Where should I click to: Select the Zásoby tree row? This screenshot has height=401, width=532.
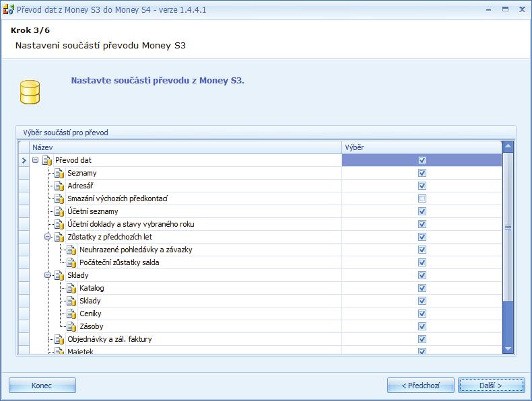(260, 326)
